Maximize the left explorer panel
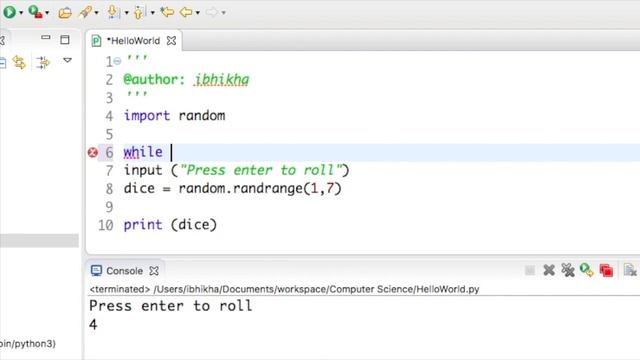Image resolution: width=640 pixels, height=360 pixels. tap(65, 40)
